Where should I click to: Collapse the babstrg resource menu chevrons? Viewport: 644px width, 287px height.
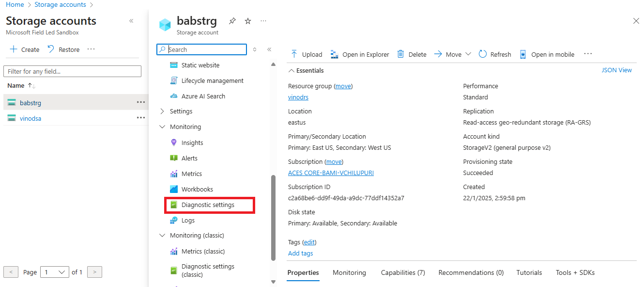(269, 49)
